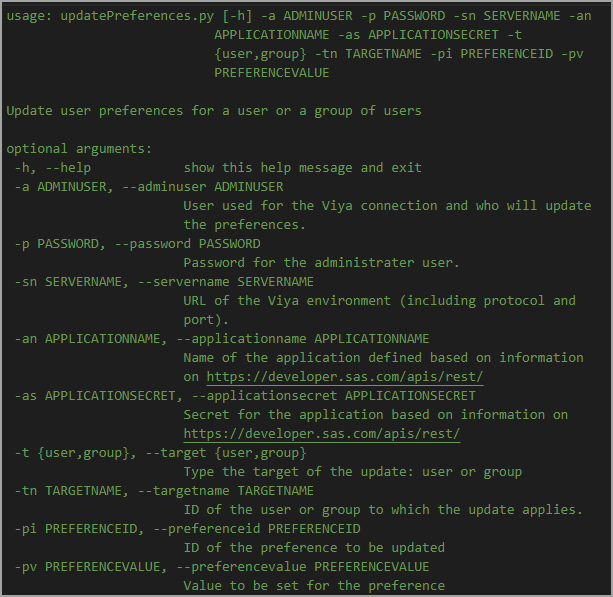
Task: Open the developer.sas.com link under application secret
Action: pyautogui.click(x=321, y=434)
